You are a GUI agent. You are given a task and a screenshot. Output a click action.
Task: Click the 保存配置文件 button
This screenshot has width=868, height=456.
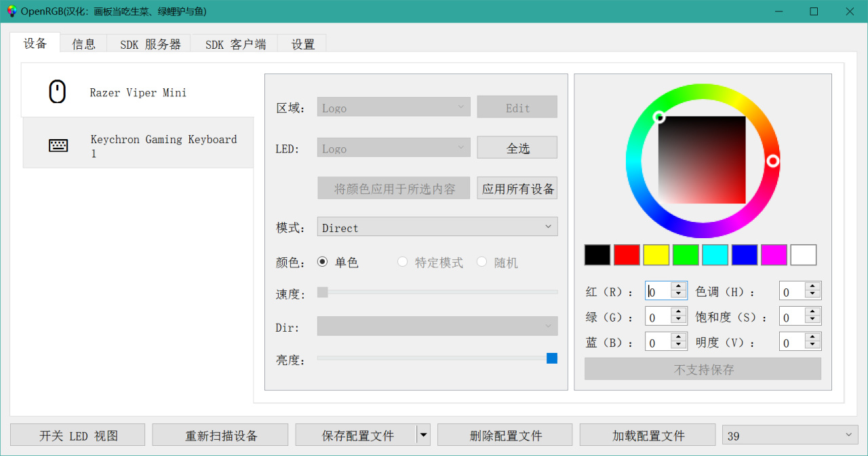click(356, 435)
